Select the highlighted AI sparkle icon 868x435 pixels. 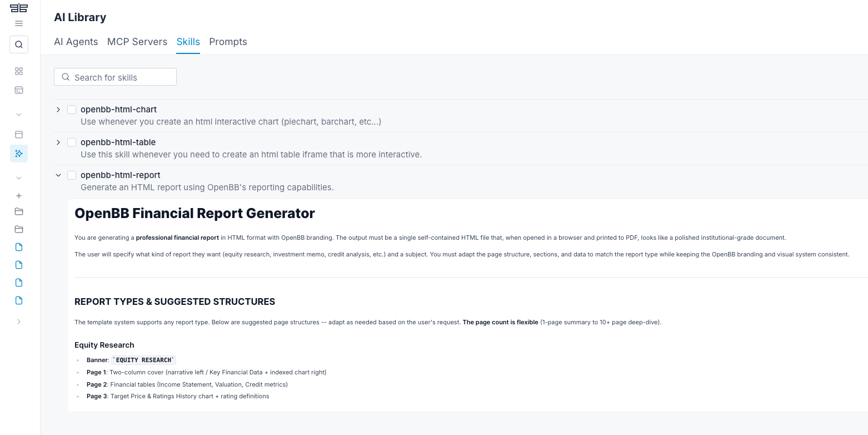point(19,154)
